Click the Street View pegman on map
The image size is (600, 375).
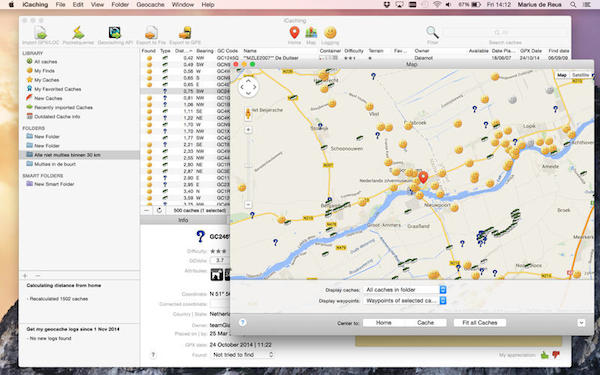248,113
